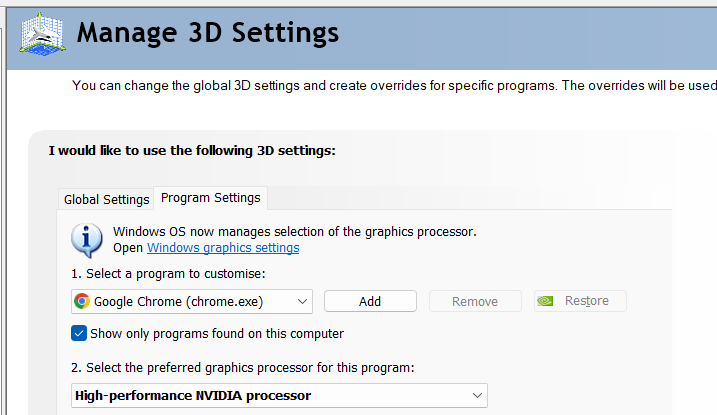The image size is (717, 415).
Task: Click the Manage 3D Settings header icon
Action: point(40,34)
